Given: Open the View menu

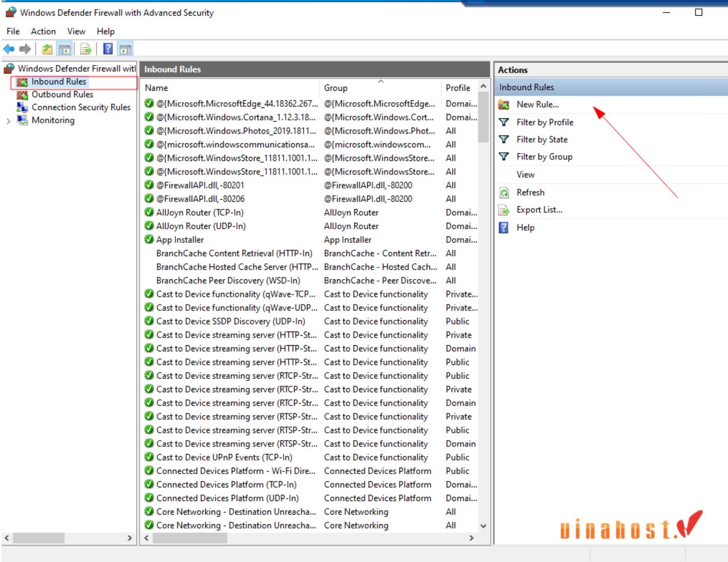Looking at the screenshot, I should point(76,31).
